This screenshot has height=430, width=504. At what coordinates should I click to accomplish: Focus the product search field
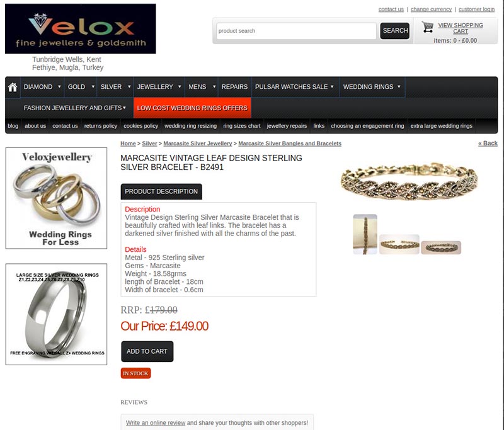pos(296,31)
